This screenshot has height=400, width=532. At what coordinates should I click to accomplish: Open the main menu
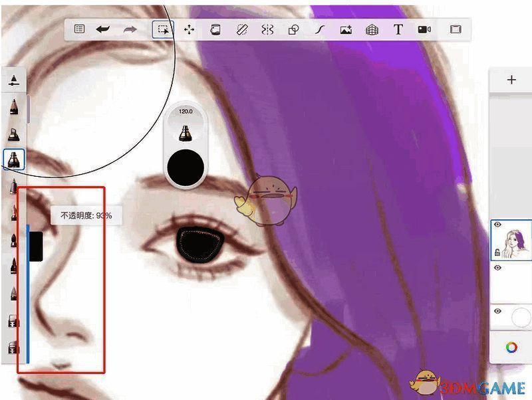click(x=78, y=30)
